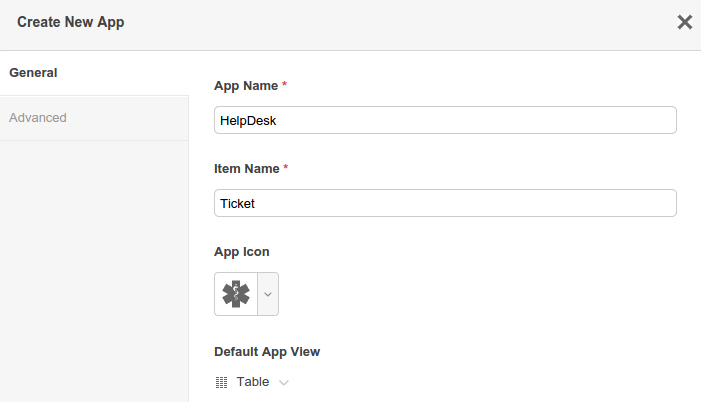Click the medical star app icon
701x402 pixels.
236,294
